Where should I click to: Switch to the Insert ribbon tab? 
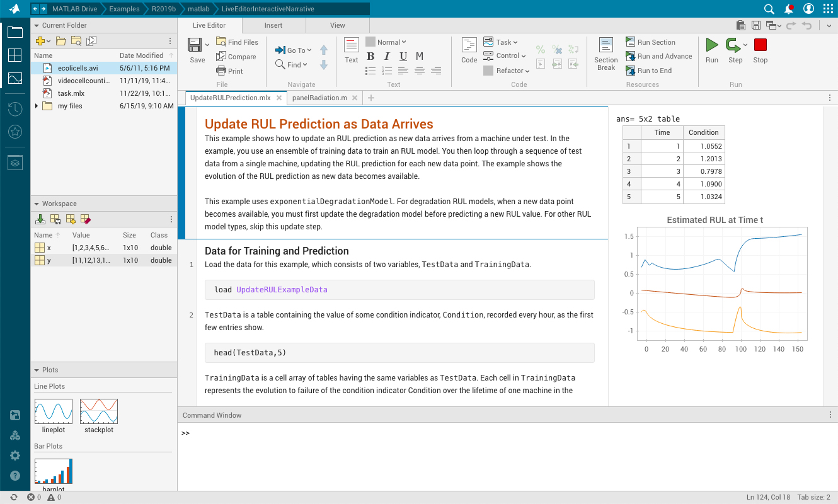click(273, 25)
